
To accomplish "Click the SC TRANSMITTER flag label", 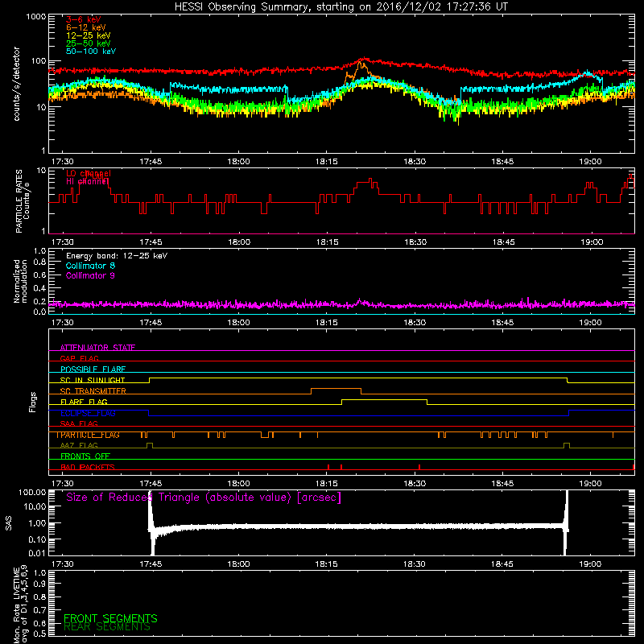I will pos(93,391).
